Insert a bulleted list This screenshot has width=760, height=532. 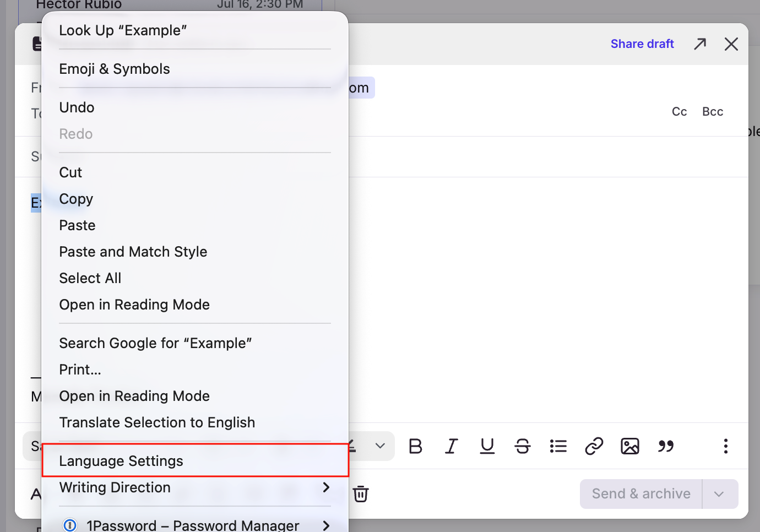(x=558, y=446)
